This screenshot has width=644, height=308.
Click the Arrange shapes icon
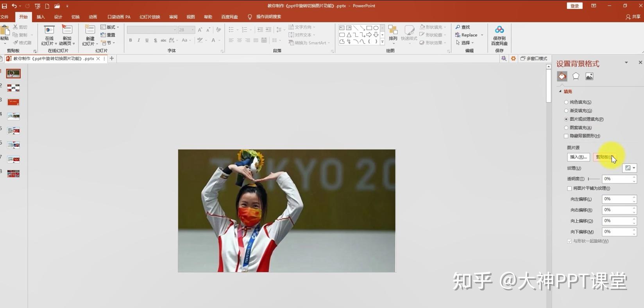pos(393,30)
